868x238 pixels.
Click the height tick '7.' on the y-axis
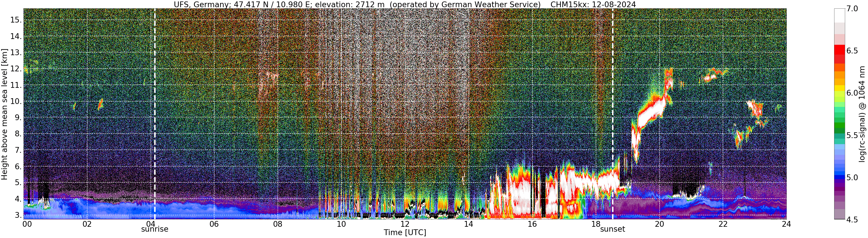(18, 150)
